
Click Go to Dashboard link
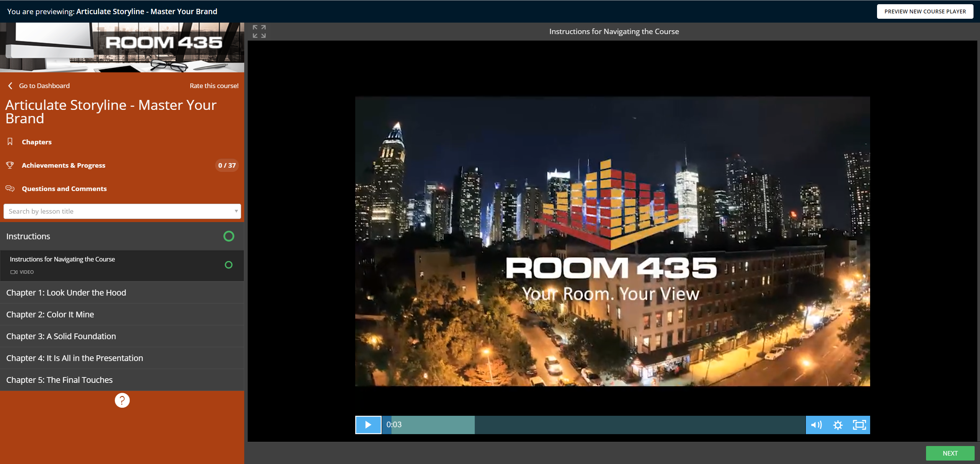44,86
